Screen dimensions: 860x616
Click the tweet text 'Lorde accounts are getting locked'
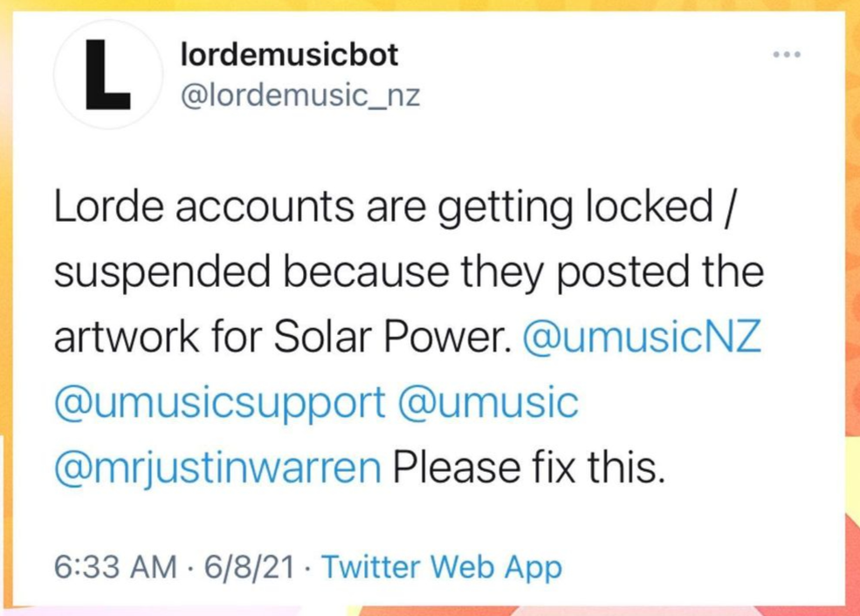(x=383, y=207)
